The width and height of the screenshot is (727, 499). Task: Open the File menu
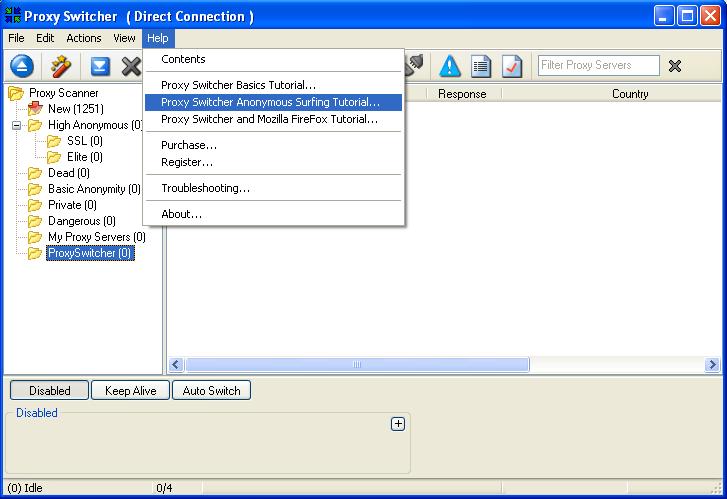[x=16, y=38]
